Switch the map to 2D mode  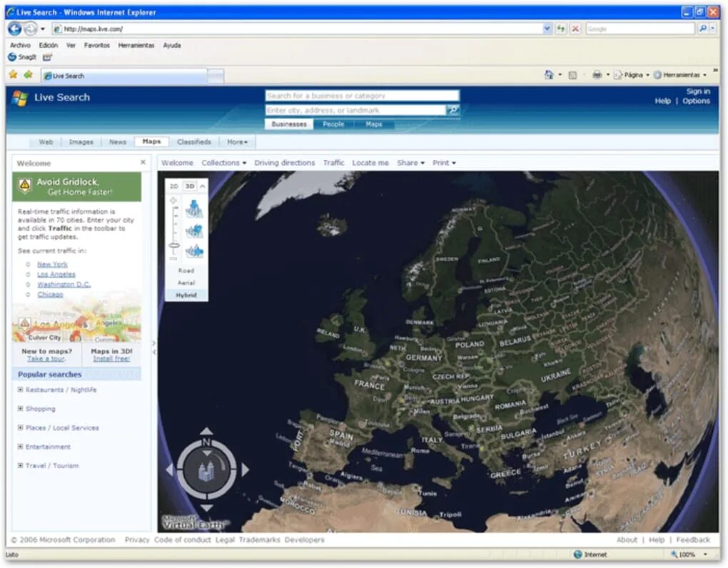point(173,186)
